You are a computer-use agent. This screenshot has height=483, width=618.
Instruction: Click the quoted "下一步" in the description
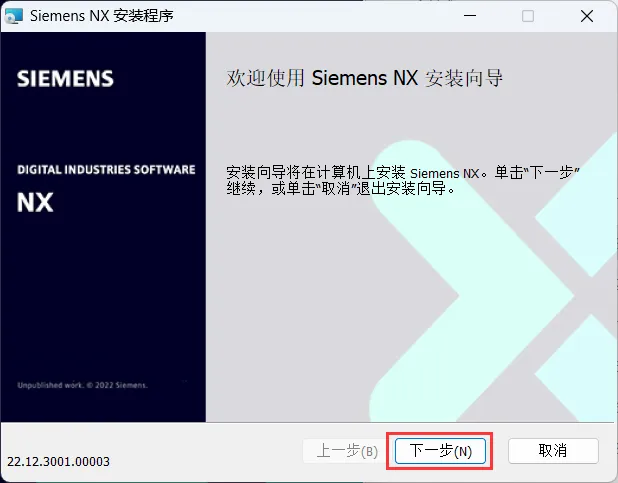[551, 172]
